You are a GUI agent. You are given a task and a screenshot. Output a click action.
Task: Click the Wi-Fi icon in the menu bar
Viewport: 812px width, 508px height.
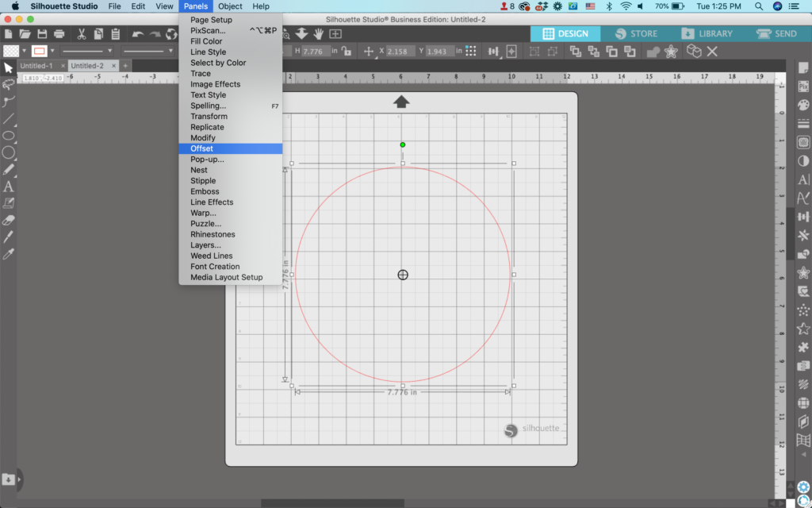tap(626, 6)
